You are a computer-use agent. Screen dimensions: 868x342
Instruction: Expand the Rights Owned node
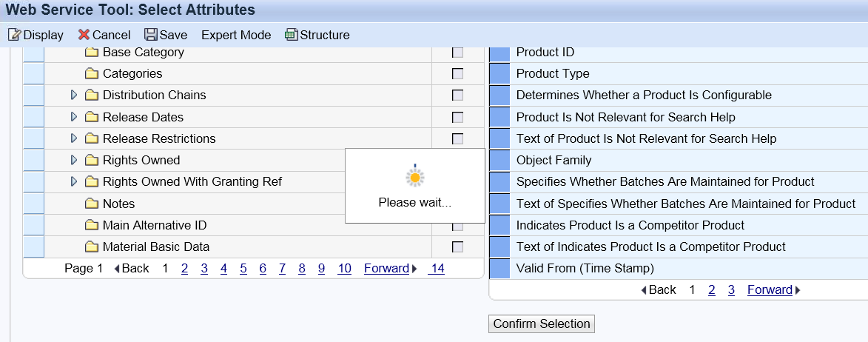[74, 160]
